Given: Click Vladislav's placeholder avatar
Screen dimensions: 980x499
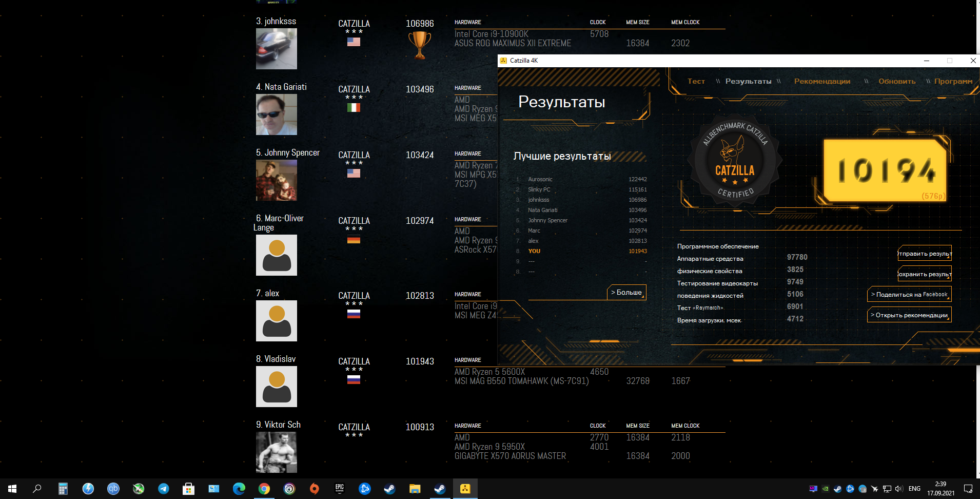Looking at the screenshot, I should 277,387.
